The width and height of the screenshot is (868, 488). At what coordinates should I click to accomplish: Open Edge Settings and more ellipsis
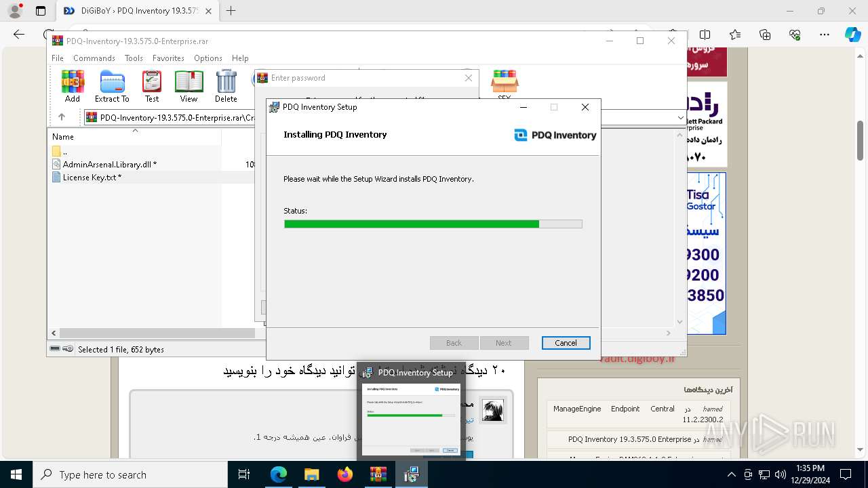(x=825, y=35)
